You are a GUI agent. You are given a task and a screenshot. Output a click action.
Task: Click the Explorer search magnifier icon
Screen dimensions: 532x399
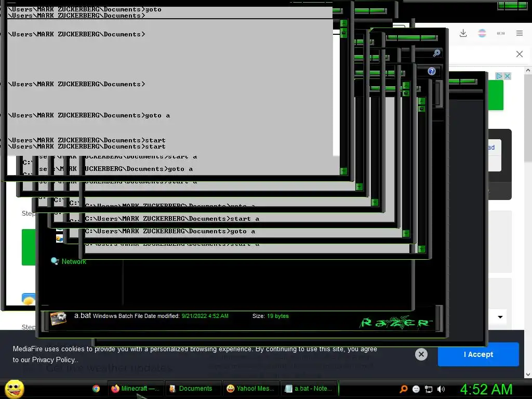coord(436,53)
